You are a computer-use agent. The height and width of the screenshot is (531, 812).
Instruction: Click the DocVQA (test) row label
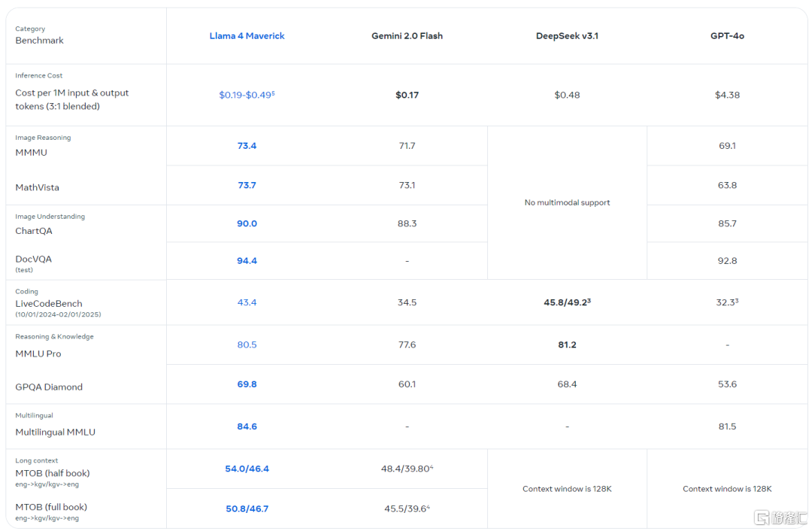pos(34,259)
